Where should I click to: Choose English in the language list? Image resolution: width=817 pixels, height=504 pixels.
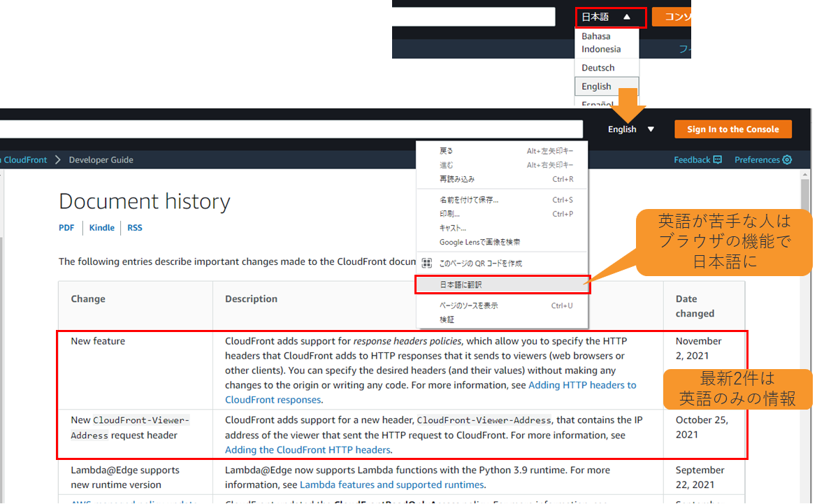607,87
